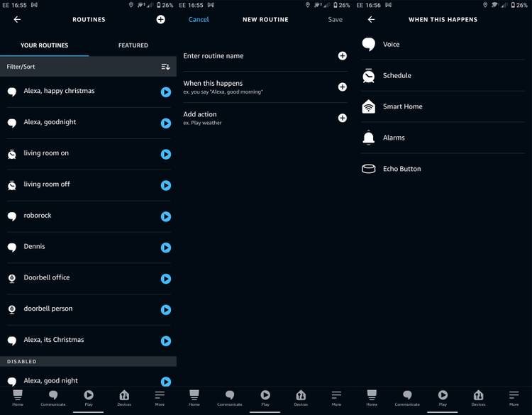The height and width of the screenshot is (415, 532).
Task: Run the 'Alexa, happy christmas' routine play button
Action: 166,92
